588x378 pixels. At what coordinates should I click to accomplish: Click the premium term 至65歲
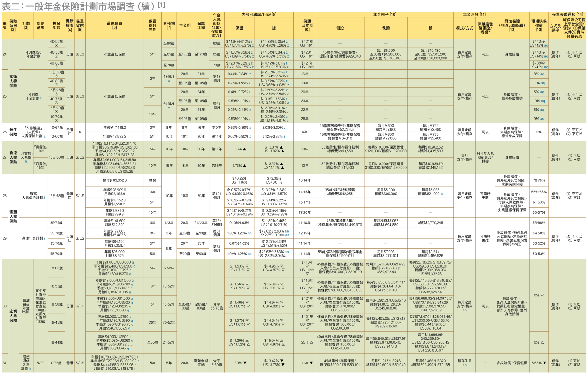point(152,342)
